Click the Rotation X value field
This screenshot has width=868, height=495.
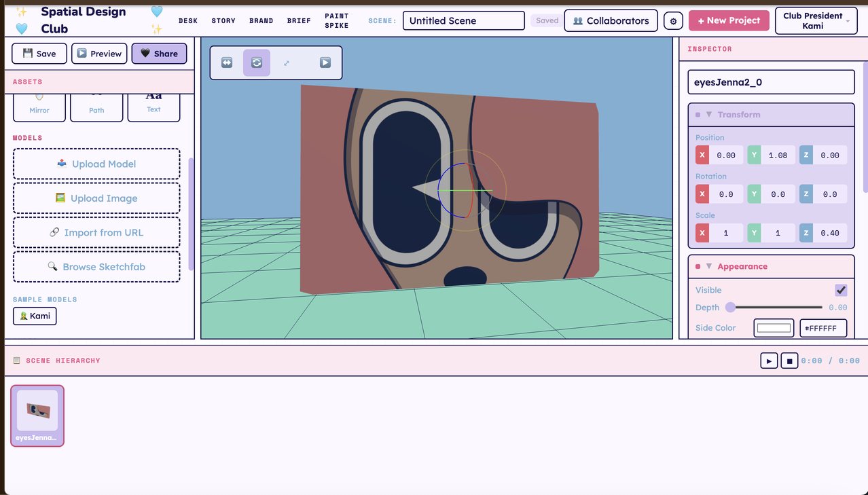point(726,194)
